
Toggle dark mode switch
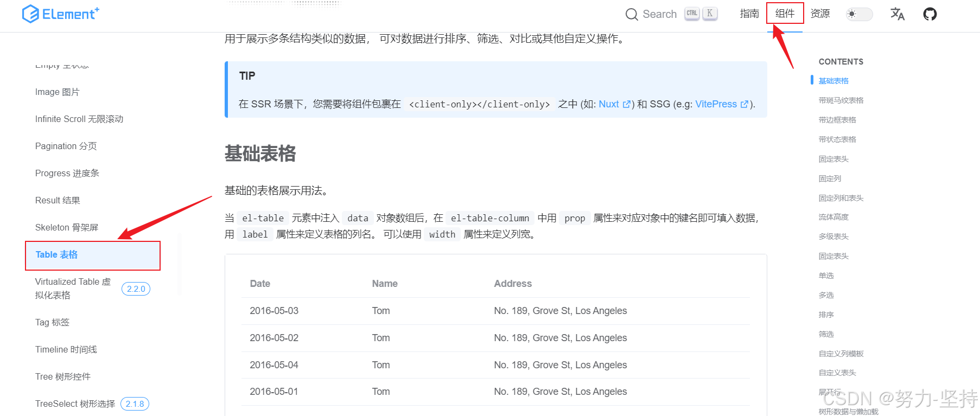[860, 14]
